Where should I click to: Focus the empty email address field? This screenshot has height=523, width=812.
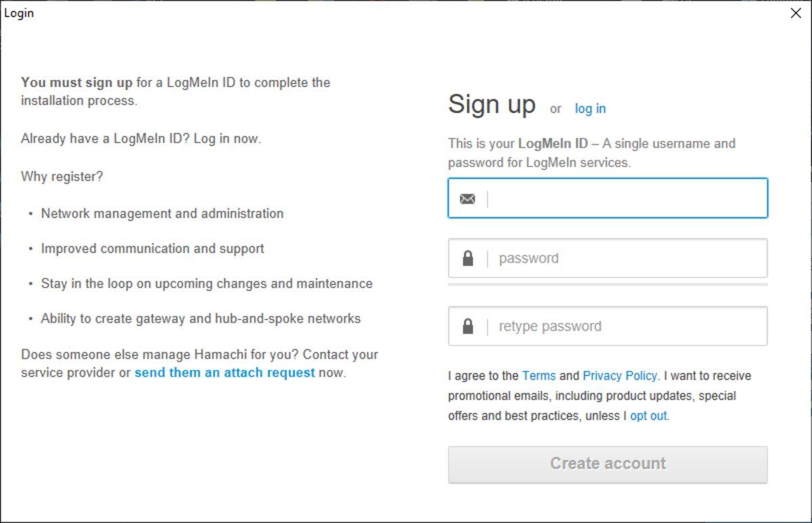click(x=626, y=199)
